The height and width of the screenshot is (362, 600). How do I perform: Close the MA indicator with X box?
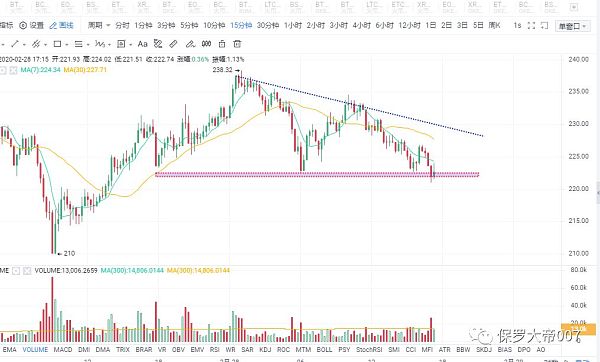tap(13, 70)
